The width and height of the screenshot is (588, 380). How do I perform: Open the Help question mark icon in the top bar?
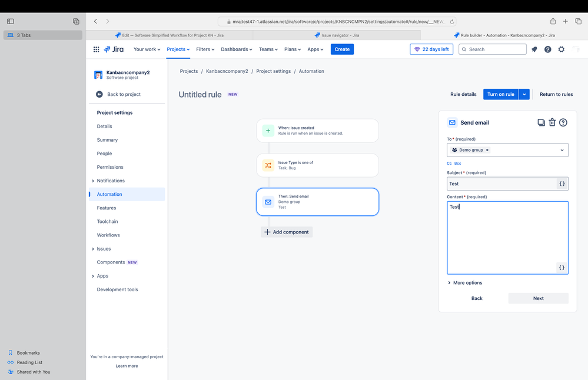click(547, 49)
